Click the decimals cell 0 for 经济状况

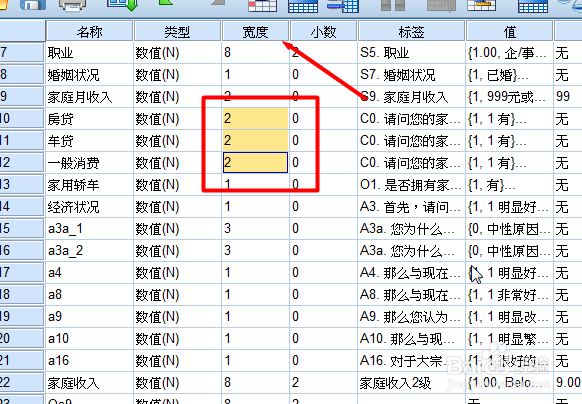coord(323,207)
